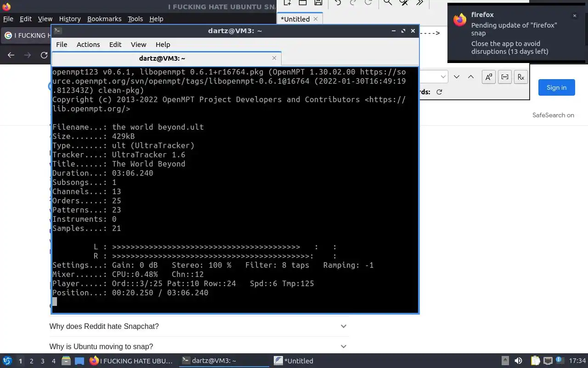Open Firefox File menu
The width and height of the screenshot is (588, 368).
tap(8, 19)
